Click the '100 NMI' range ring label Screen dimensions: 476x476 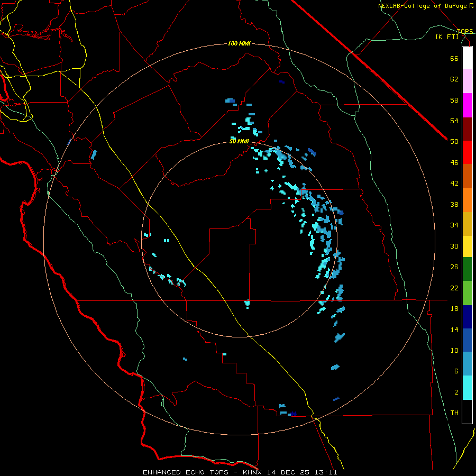click(239, 44)
